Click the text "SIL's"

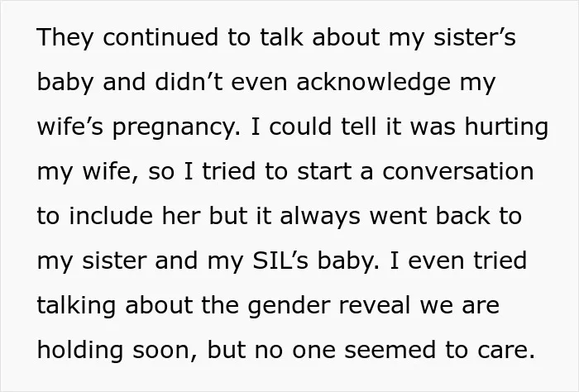click(x=280, y=261)
